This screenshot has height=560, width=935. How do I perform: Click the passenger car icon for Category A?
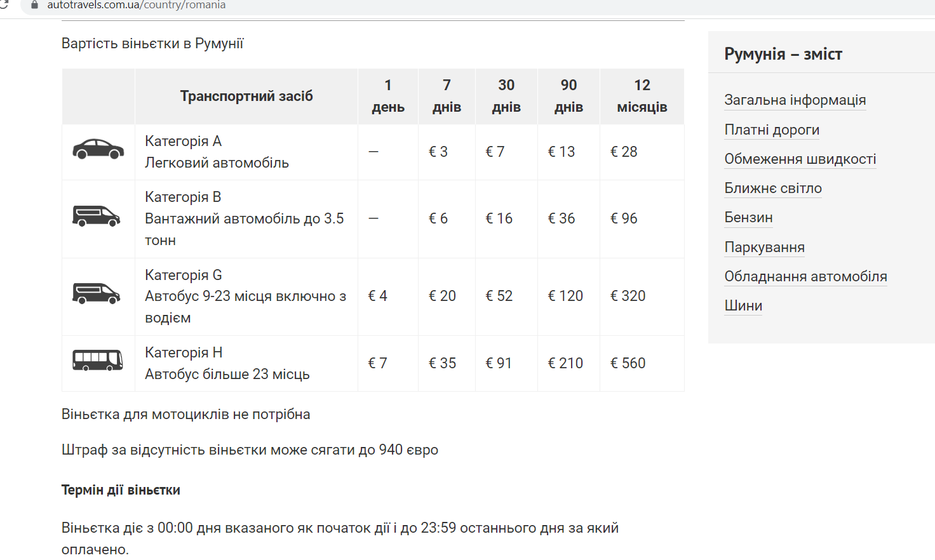(x=98, y=150)
